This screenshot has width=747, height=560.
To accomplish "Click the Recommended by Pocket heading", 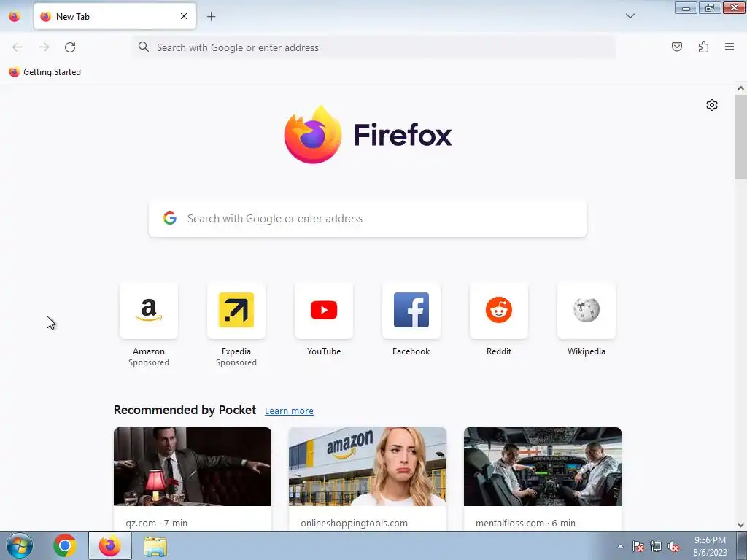I will 185,410.
